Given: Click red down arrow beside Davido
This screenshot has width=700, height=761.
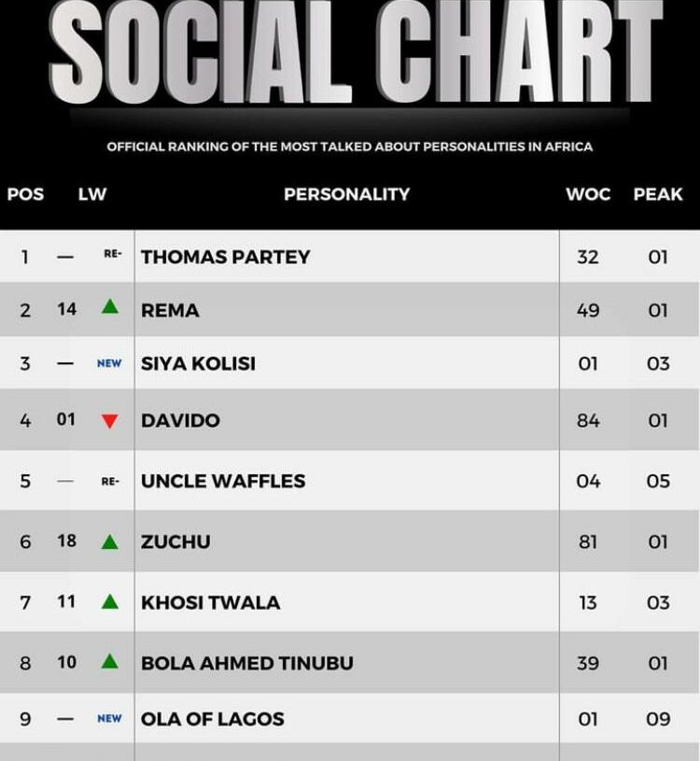Looking at the screenshot, I should [110, 421].
